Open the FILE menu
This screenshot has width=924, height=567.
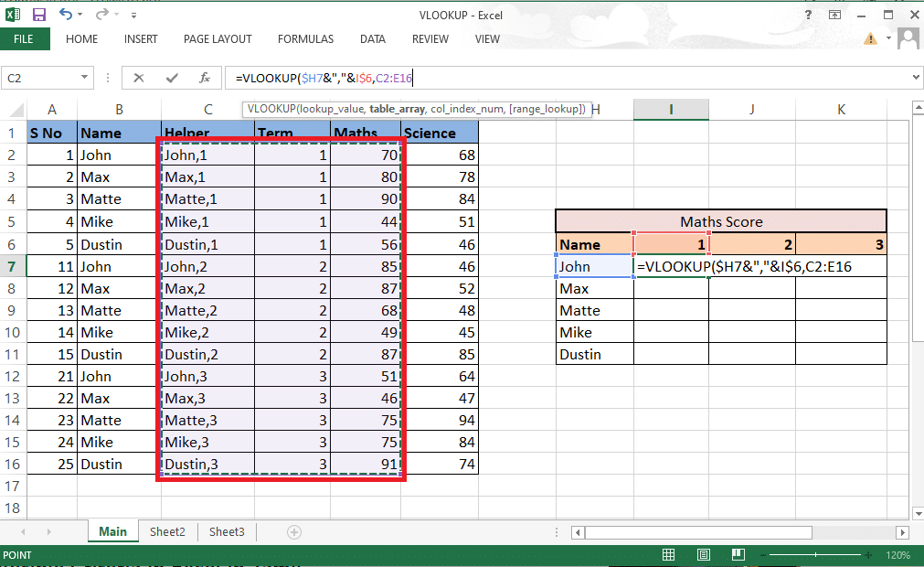tap(25, 38)
